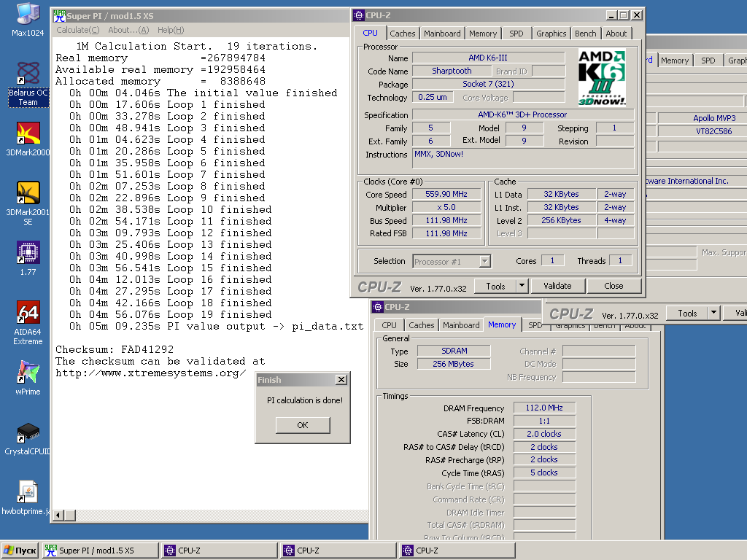Viewport: 747px width, 560px height.
Task: Click Mainboard tab in Memory CPU-Z window
Action: (461, 325)
